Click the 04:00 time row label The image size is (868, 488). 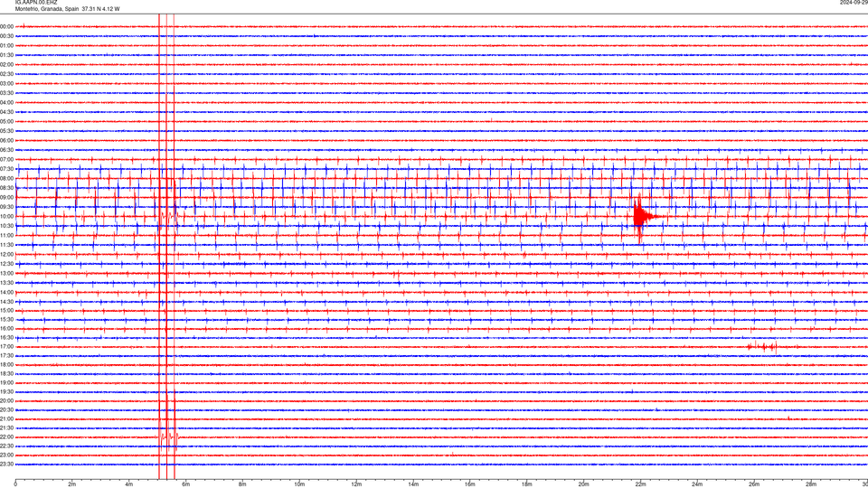pos(6,103)
